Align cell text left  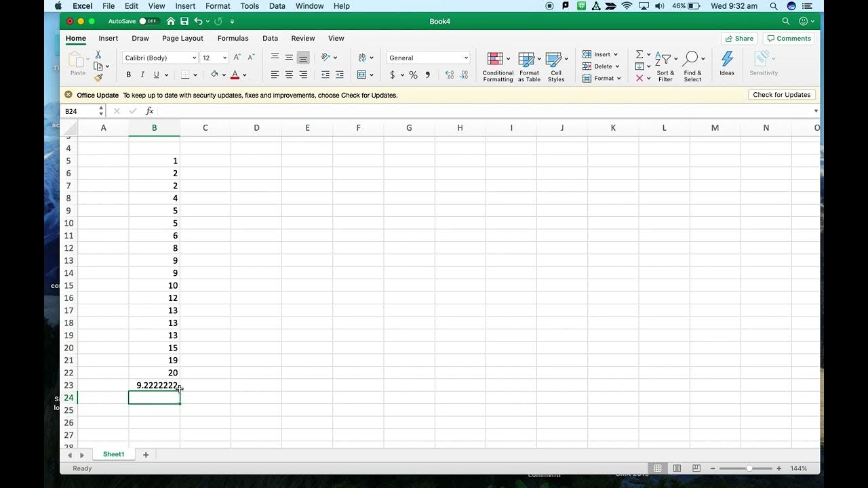[x=275, y=75]
